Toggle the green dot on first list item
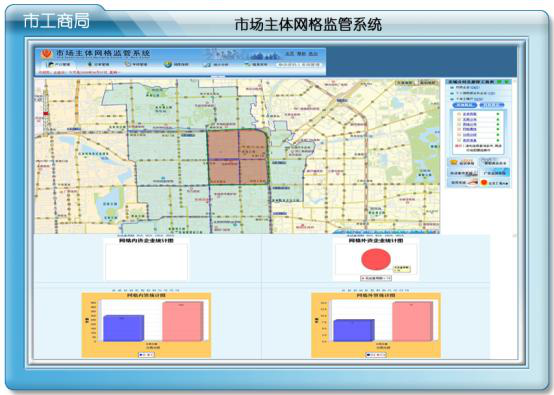 tap(498, 114)
